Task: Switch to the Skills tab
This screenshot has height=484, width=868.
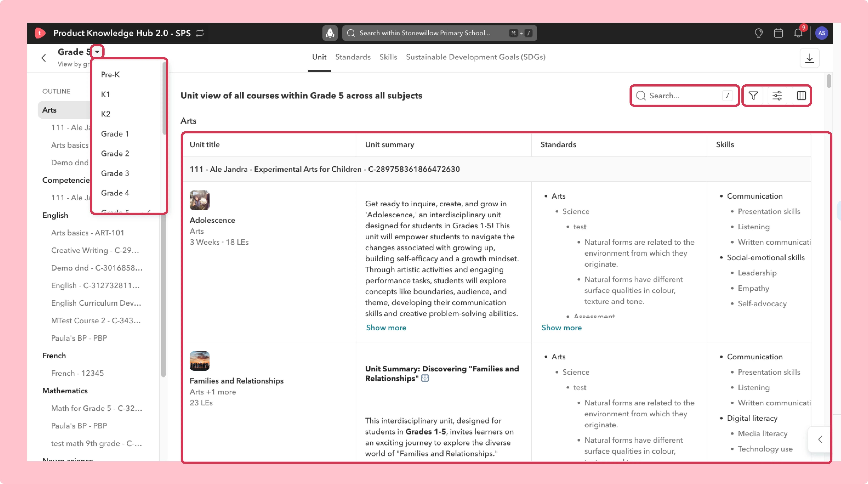Action: tap(388, 57)
